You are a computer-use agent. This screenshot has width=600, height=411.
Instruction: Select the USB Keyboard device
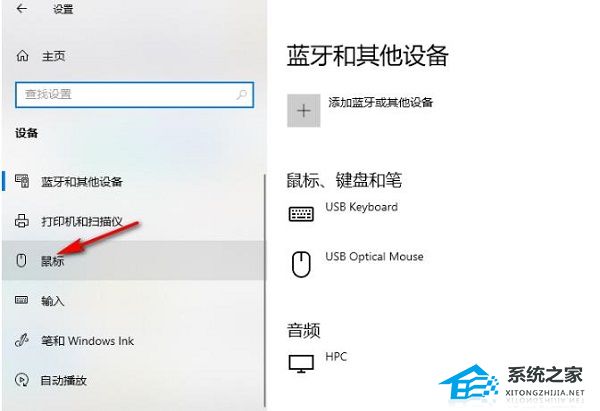pos(343,213)
